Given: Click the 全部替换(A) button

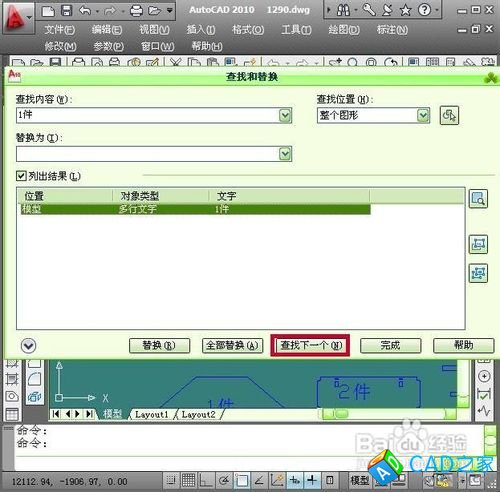Looking at the screenshot, I should coord(232,345).
